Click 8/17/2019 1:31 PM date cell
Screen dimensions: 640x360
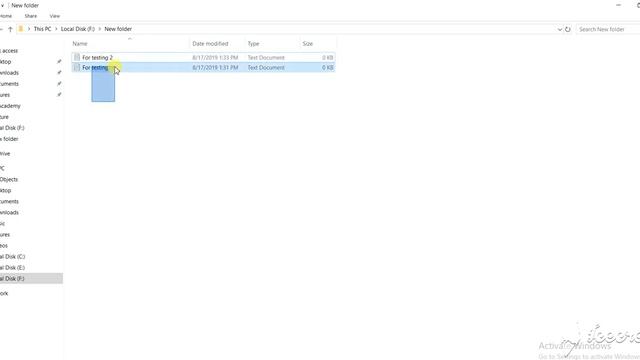tap(215, 67)
